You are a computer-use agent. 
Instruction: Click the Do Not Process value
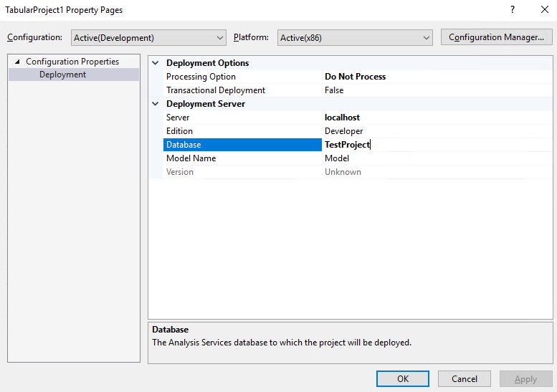(x=355, y=77)
